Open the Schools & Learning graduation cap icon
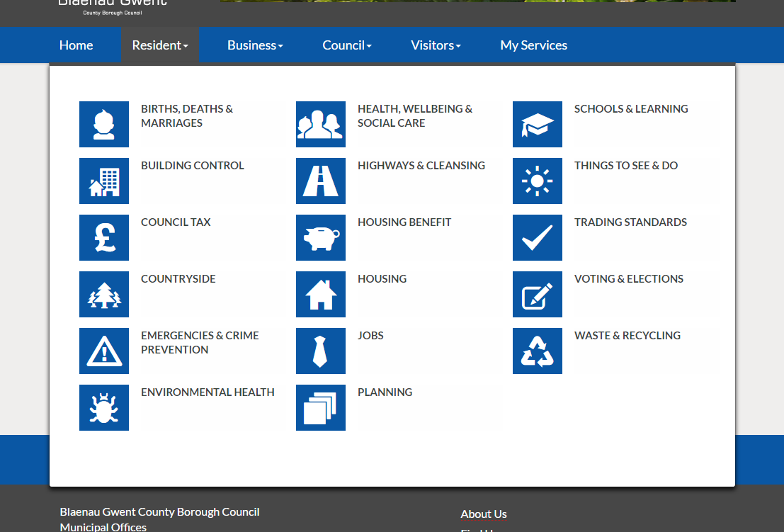 pos(538,124)
